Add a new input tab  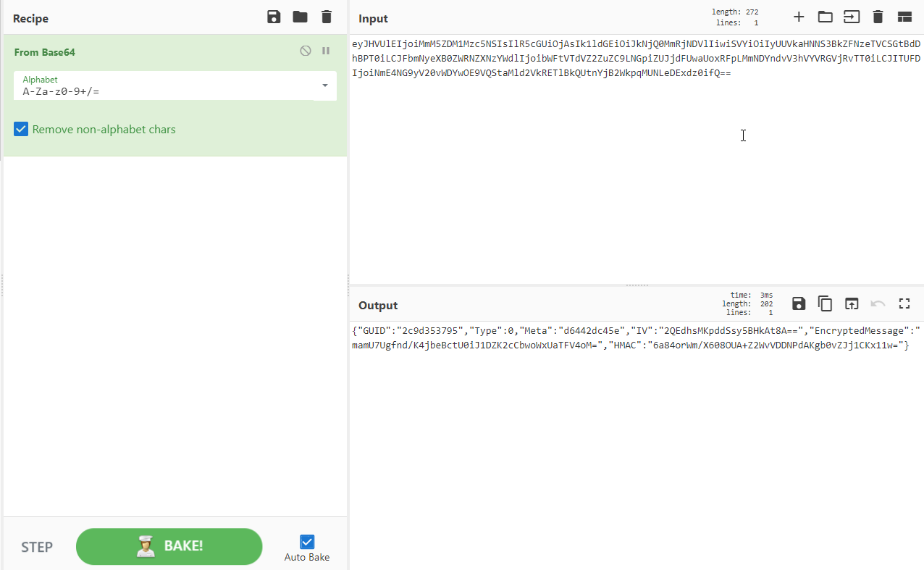coord(799,17)
